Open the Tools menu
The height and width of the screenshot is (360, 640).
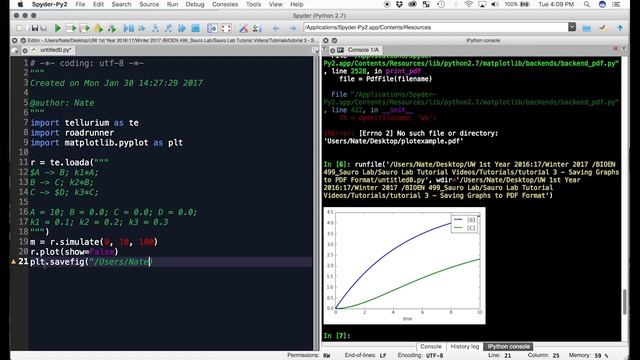[x=253, y=4]
